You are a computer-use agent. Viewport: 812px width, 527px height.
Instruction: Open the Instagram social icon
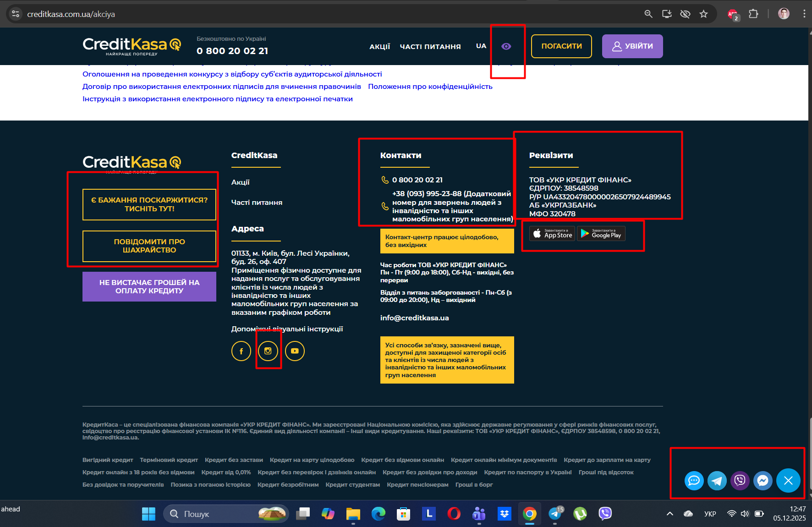[x=268, y=351]
